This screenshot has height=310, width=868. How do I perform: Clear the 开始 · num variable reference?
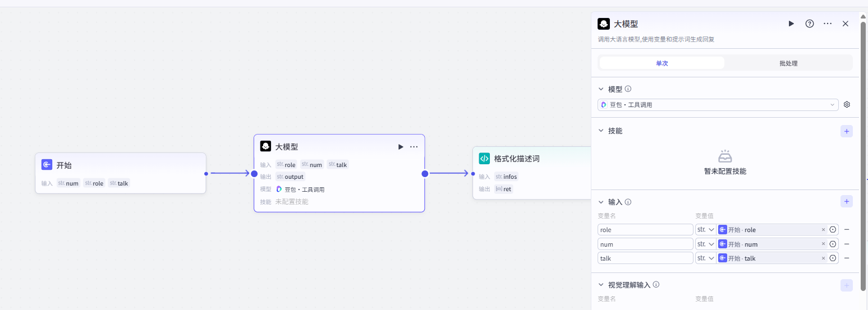click(823, 244)
